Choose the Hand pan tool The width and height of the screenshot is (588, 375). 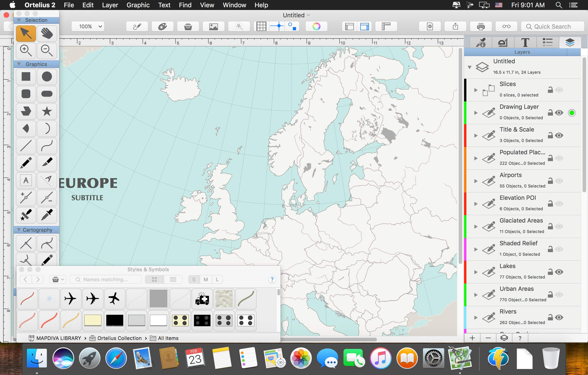click(47, 33)
